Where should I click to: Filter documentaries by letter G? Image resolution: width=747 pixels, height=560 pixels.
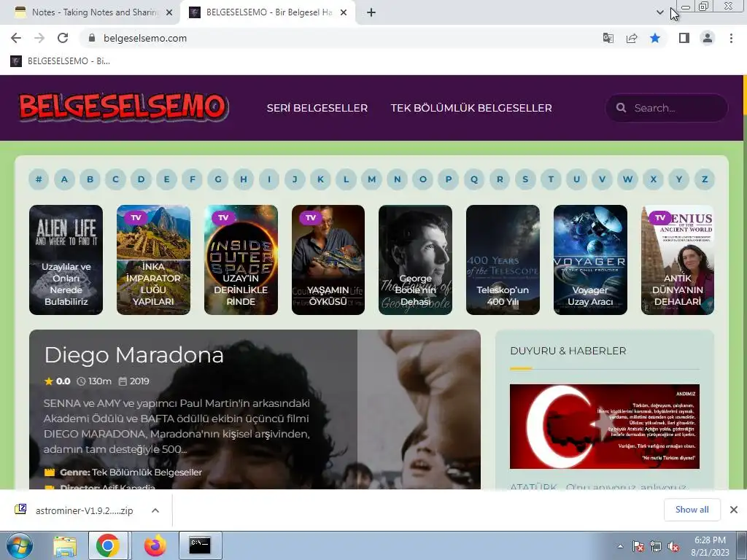click(x=217, y=179)
